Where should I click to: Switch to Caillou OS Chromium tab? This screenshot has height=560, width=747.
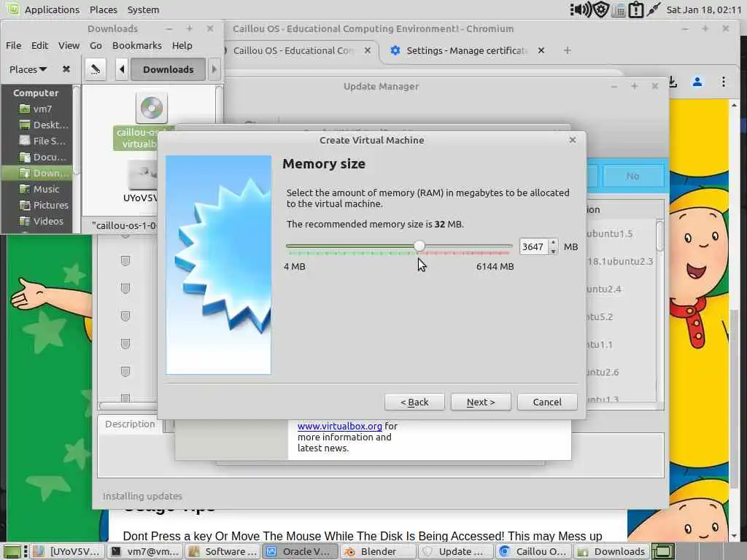[x=293, y=50]
